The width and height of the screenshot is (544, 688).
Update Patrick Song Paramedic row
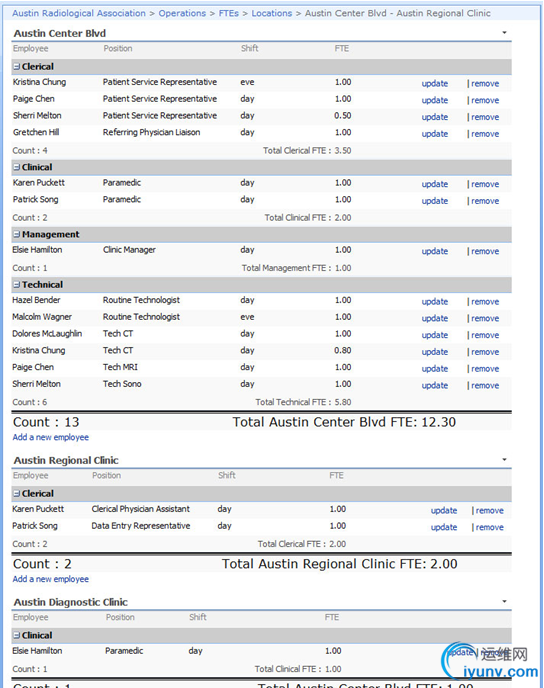(435, 201)
